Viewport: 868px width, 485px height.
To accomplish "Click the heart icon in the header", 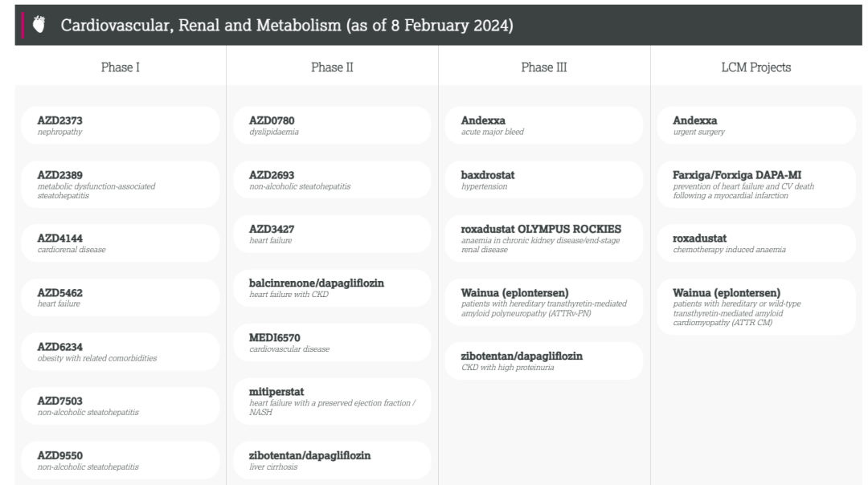I will pos(39,25).
